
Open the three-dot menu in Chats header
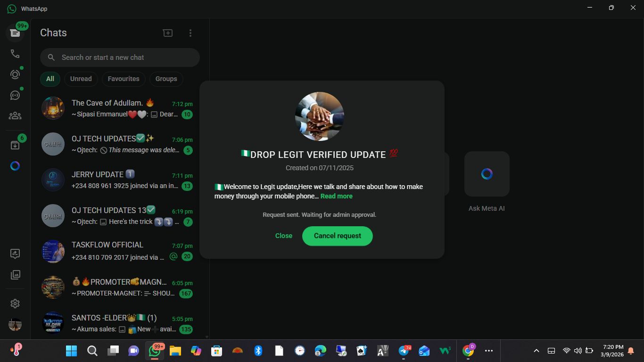tap(190, 33)
